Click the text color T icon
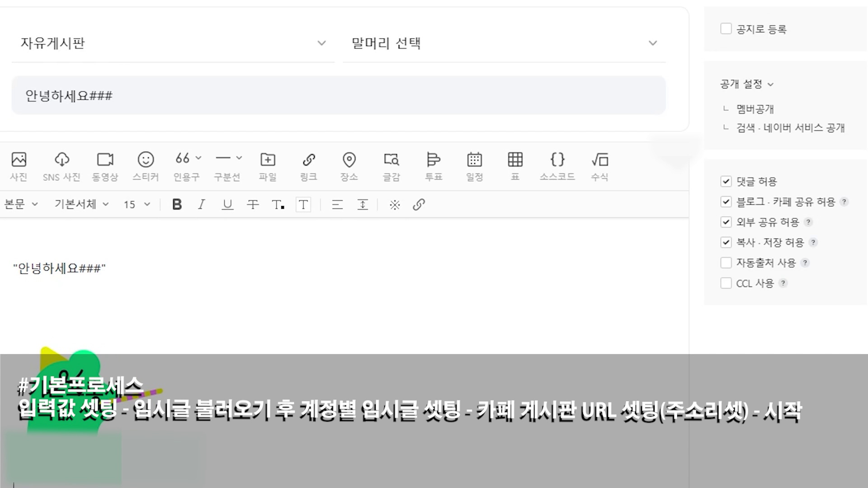 (x=278, y=205)
